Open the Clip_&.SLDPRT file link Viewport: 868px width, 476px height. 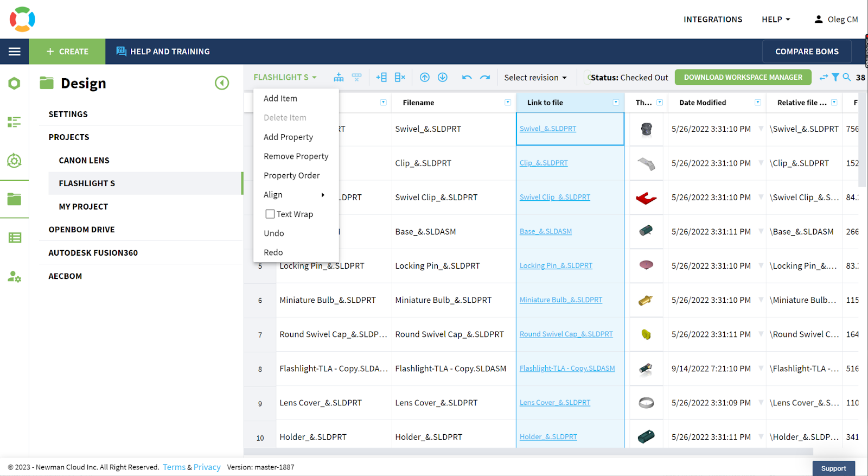click(544, 163)
